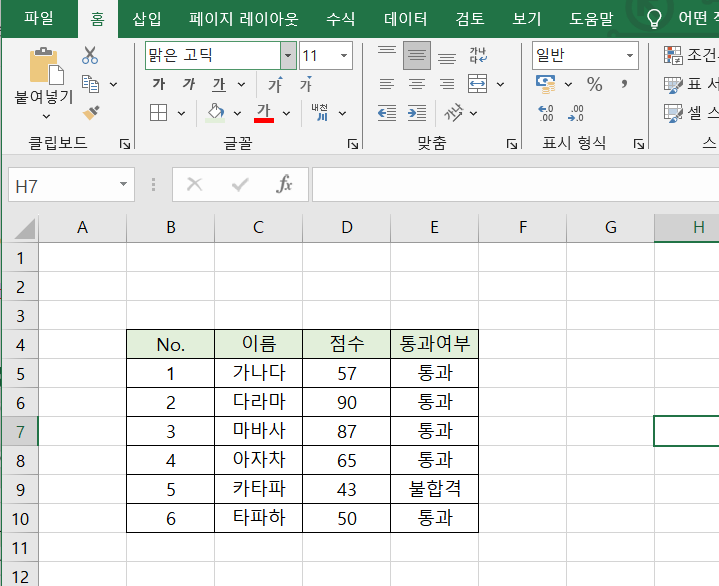Open the font name dropdown (맑은 고딕)

pyautogui.click(x=288, y=55)
